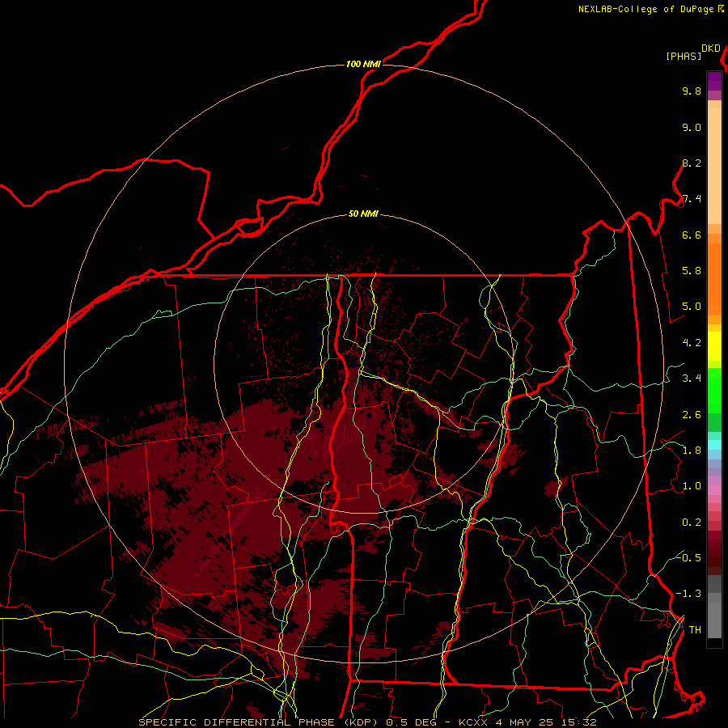Click the Specific Differential Phase caption at the bottom
This screenshot has width=728, height=728.
pos(367,722)
